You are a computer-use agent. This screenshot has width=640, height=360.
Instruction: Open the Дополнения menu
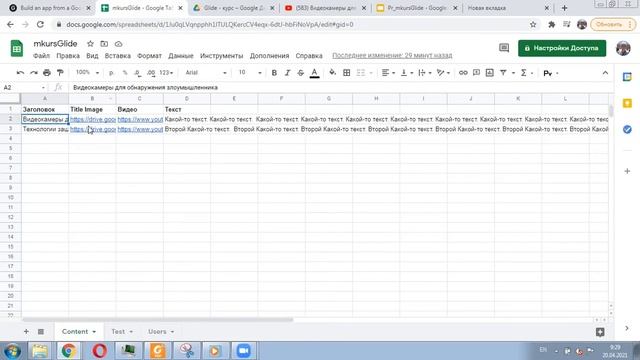(269, 56)
